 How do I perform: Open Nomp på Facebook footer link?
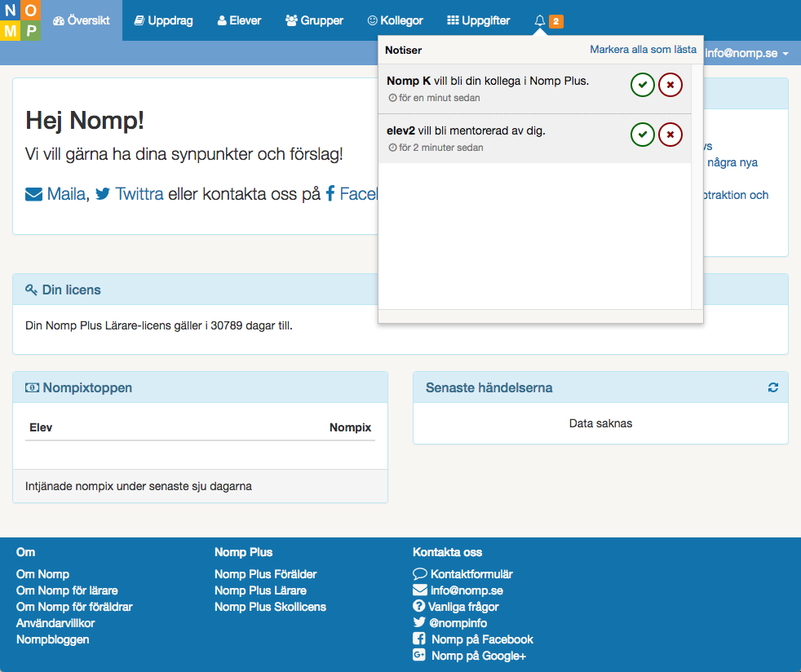[473, 639]
